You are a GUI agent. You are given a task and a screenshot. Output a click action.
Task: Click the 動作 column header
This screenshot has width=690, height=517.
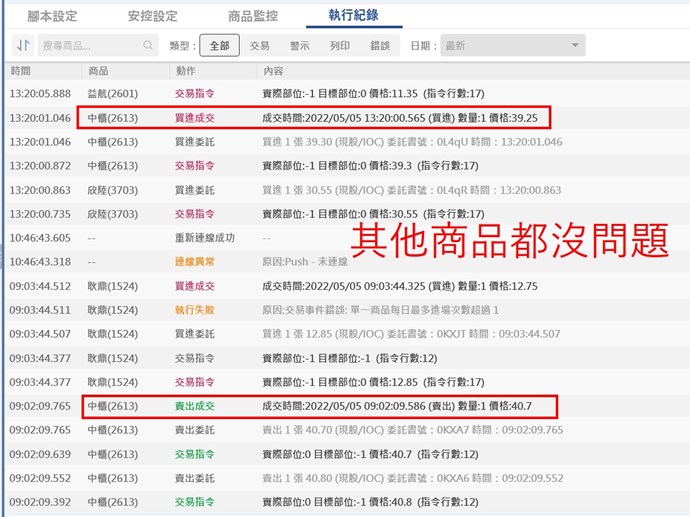[185, 71]
